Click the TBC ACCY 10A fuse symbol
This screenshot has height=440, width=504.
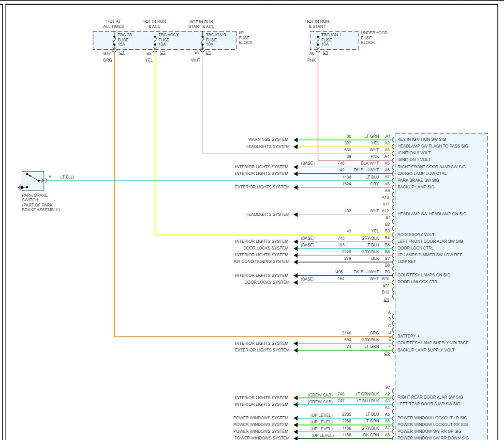pyautogui.click(x=155, y=41)
